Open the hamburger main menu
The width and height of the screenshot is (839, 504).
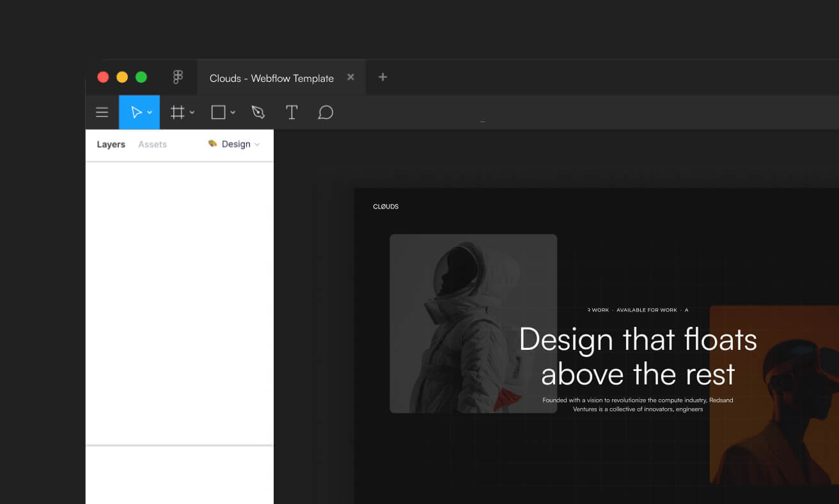coord(102,113)
